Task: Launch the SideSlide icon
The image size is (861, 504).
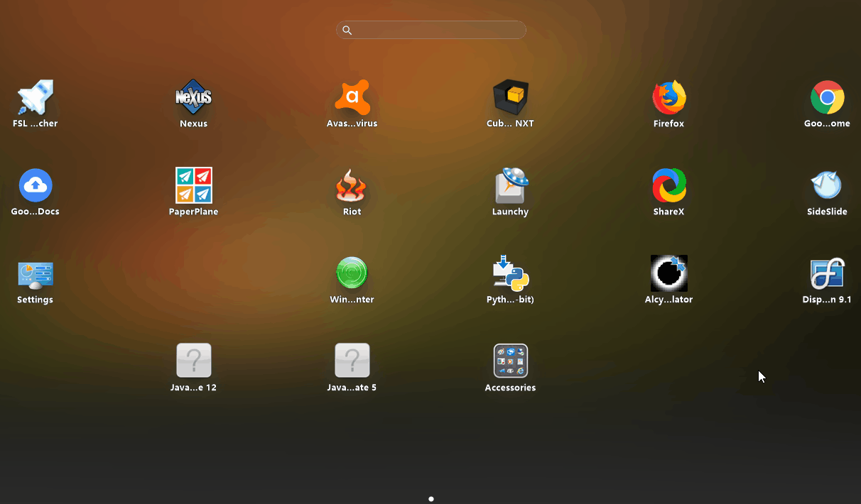Action: (x=828, y=185)
